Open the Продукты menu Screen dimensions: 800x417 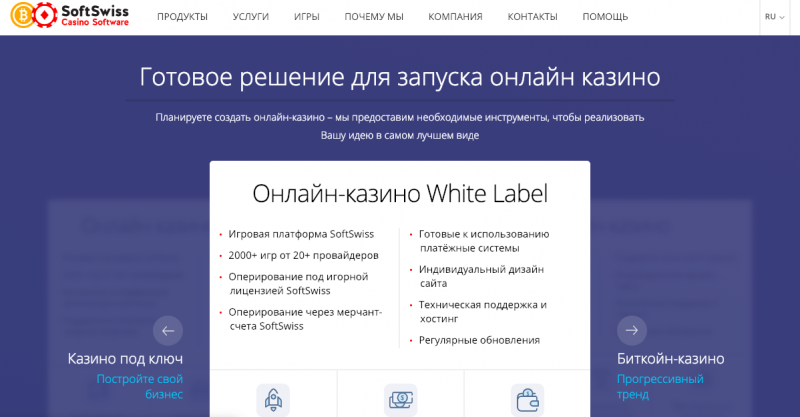coord(182,17)
